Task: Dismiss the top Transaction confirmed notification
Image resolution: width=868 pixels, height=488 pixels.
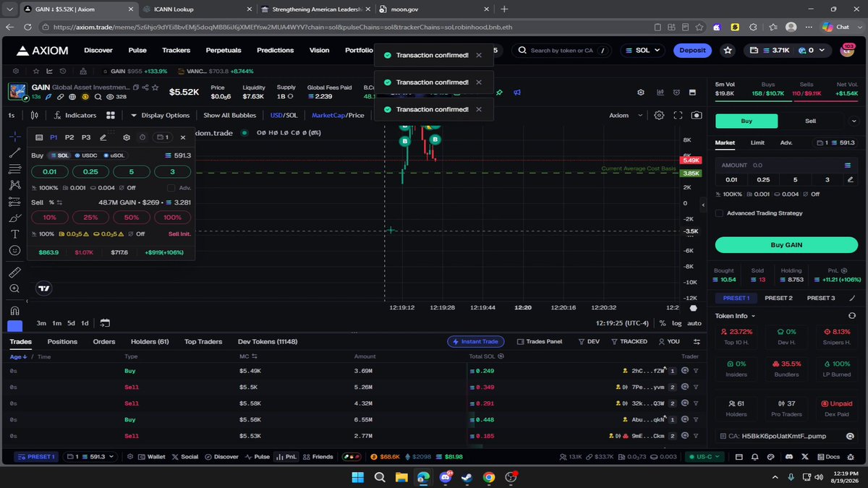Action: (479, 55)
